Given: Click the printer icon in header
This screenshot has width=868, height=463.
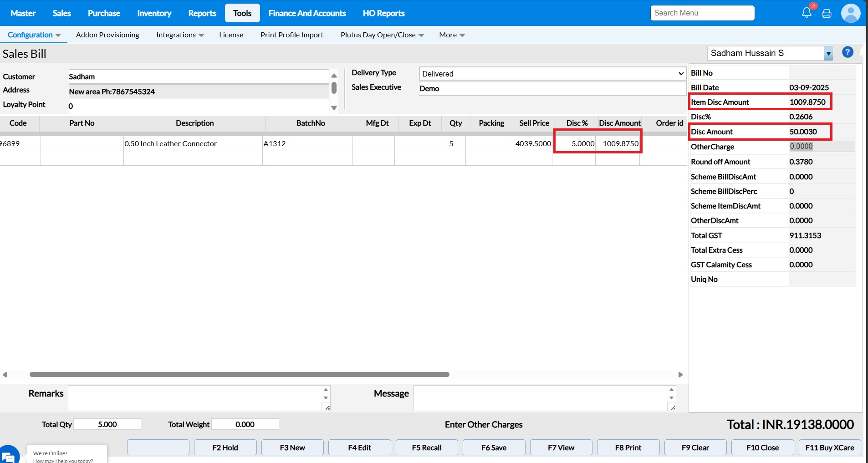Looking at the screenshot, I should (x=827, y=13).
